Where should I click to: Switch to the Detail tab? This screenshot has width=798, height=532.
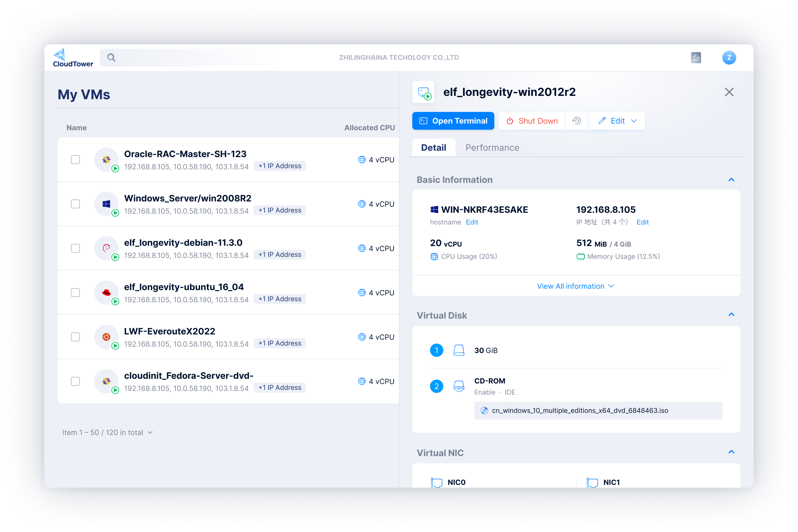coord(434,148)
